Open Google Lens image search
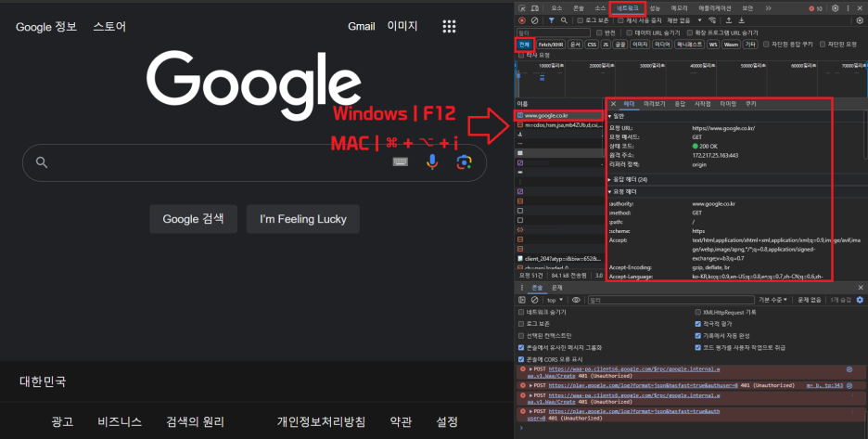The width and height of the screenshot is (868, 439). (464, 161)
